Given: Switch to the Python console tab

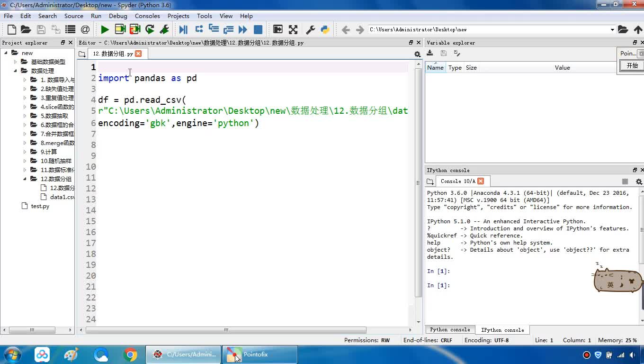Looking at the screenshot, I should pos(450,330).
